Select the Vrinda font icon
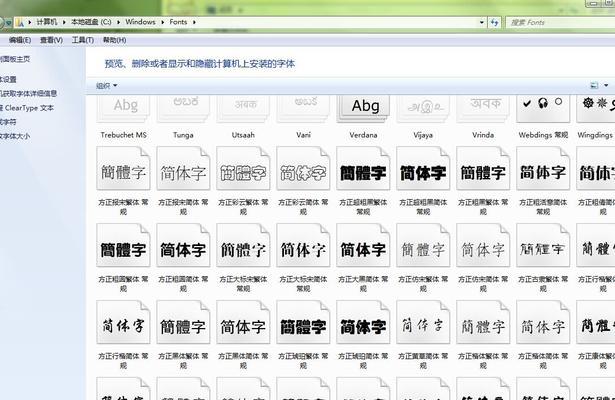615x400 pixels. [x=483, y=108]
